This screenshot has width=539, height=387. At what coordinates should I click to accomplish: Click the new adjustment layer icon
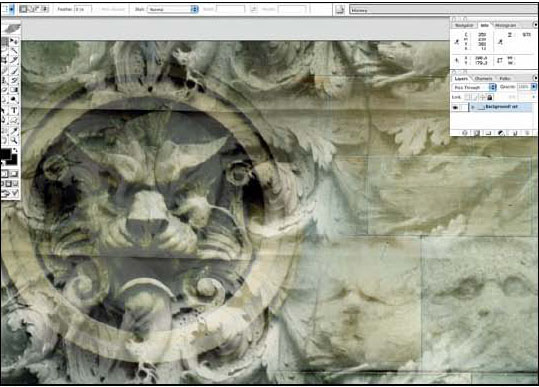point(501,133)
